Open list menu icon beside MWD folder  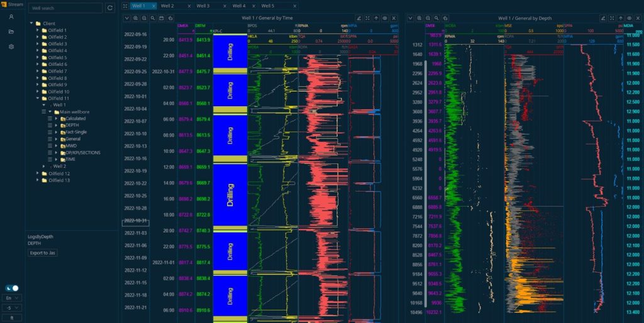click(x=50, y=146)
